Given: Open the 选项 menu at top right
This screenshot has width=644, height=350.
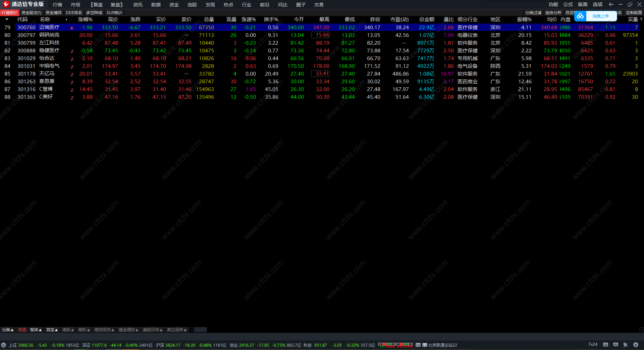Looking at the screenshot, I should [x=598, y=4].
